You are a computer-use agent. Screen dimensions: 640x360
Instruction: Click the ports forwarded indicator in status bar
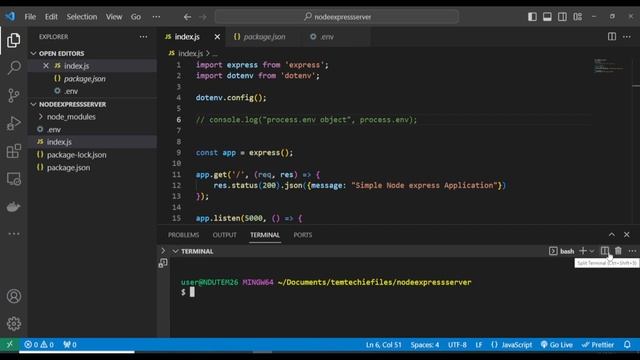[70, 345]
